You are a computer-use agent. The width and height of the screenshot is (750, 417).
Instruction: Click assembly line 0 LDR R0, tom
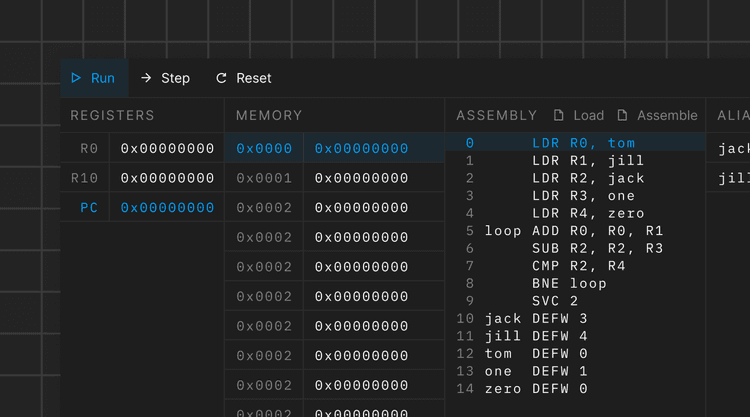[575, 143]
